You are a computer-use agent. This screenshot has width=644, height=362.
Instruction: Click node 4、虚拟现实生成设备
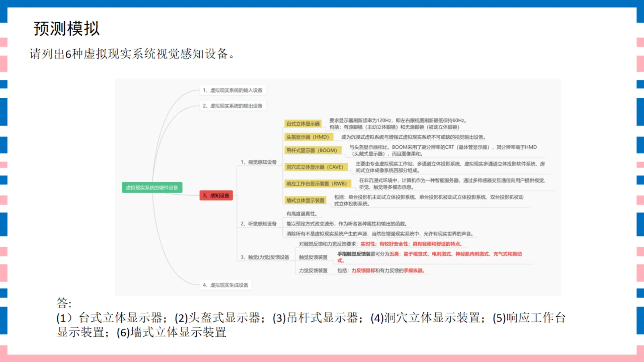click(226, 285)
